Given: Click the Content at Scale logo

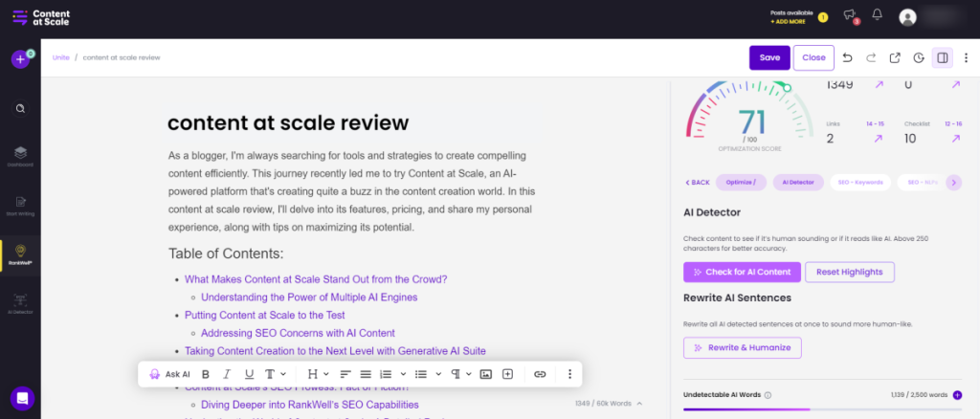Looking at the screenshot, I should [x=41, y=17].
